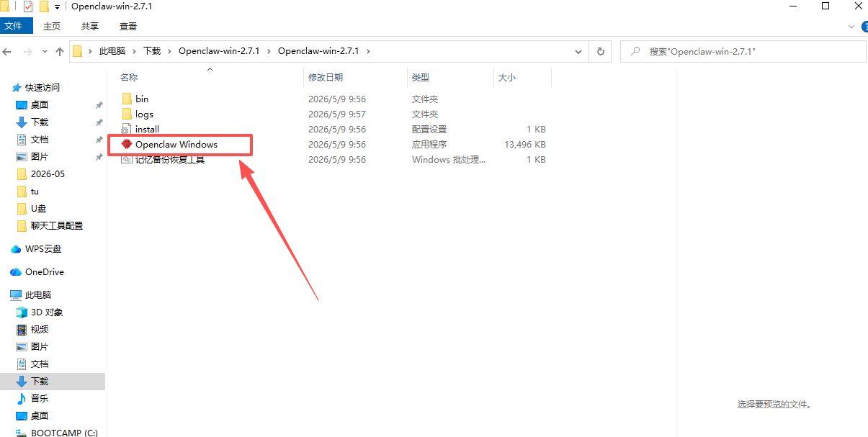Open 快速访问 in the navigation pane

point(42,87)
